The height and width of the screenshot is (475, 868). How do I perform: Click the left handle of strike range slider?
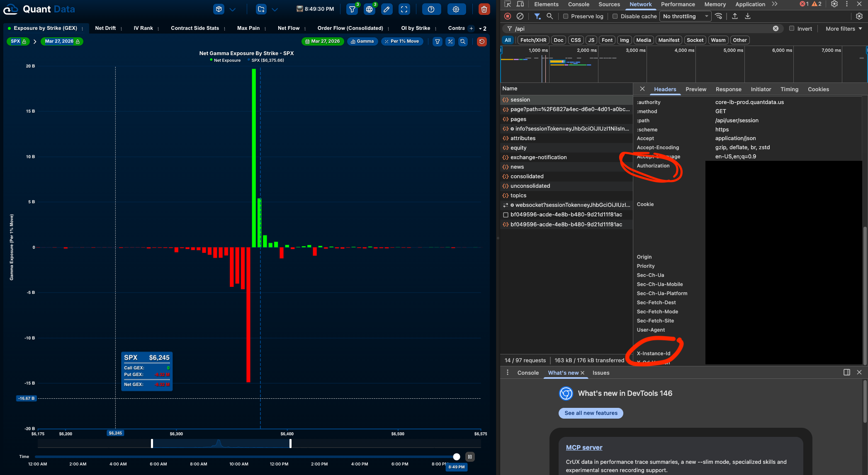click(152, 443)
